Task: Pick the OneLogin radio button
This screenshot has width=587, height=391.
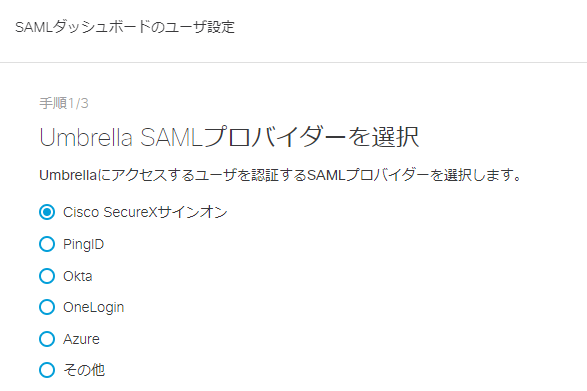Action: point(47,307)
